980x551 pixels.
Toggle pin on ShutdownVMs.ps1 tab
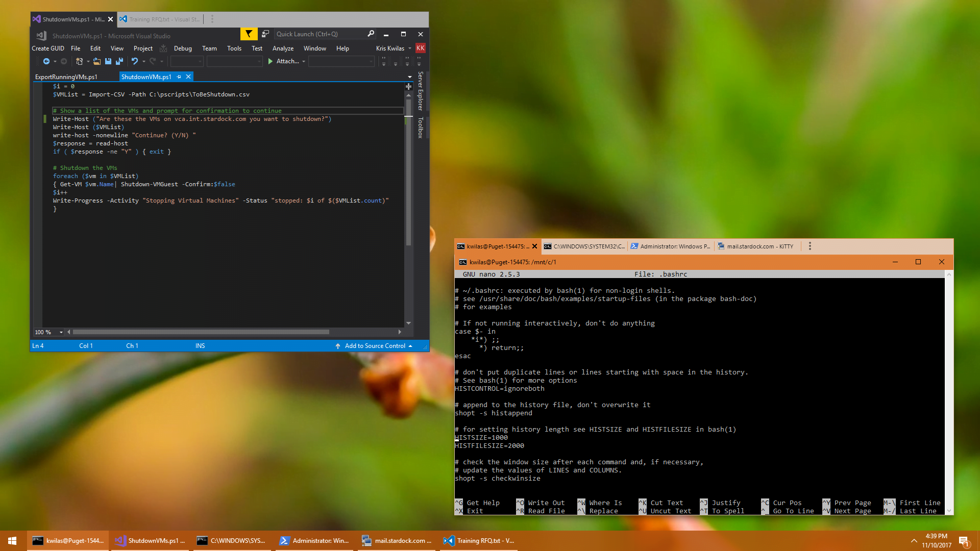[x=179, y=77]
